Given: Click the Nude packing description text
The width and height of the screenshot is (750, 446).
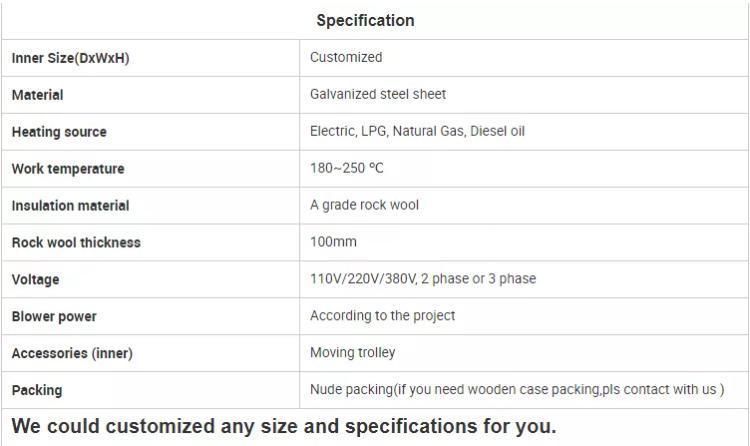Looking at the screenshot, I should (x=517, y=390).
